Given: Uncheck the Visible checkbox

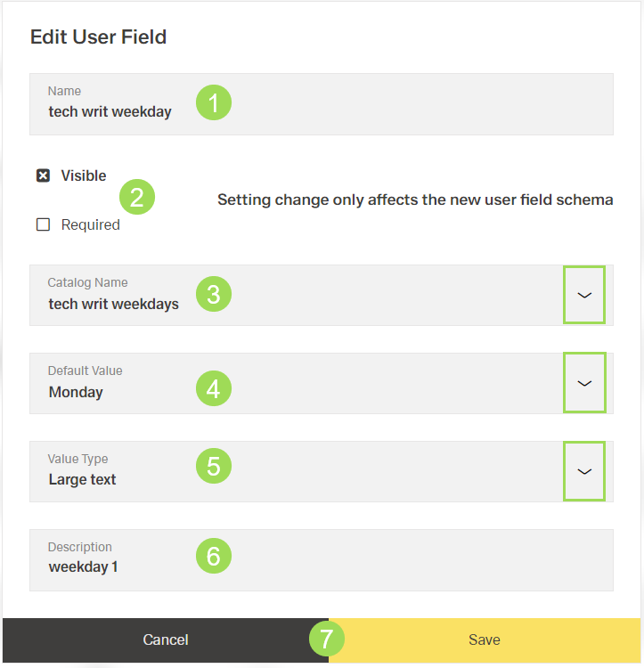Looking at the screenshot, I should pos(43,175).
